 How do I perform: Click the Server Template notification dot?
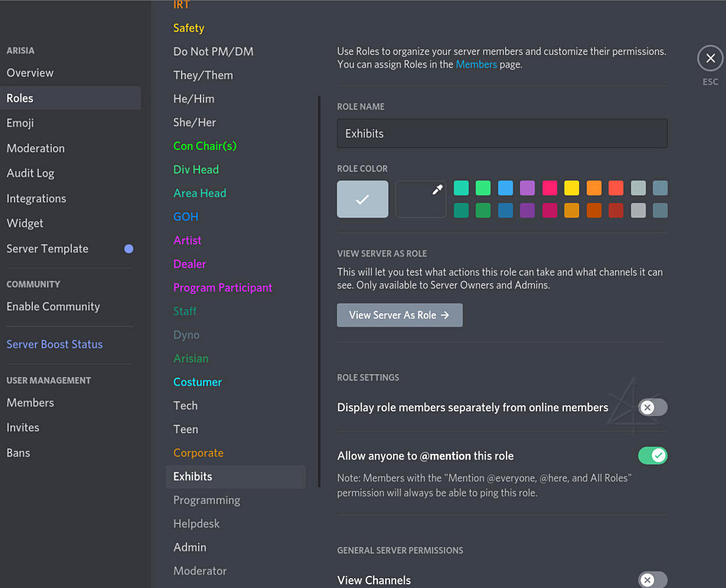click(x=129, y=249)
